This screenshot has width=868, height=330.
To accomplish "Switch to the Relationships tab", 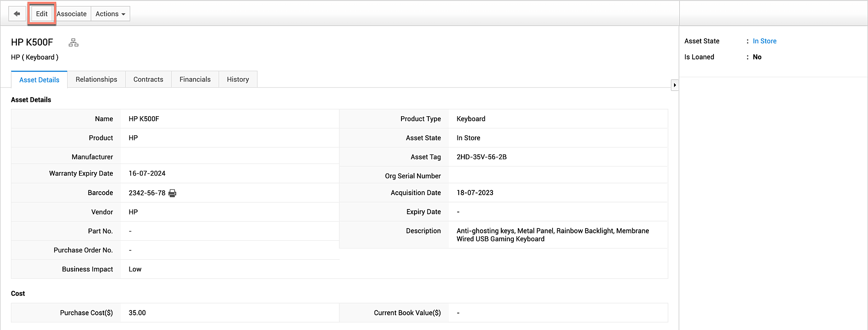I will [96, 79].
